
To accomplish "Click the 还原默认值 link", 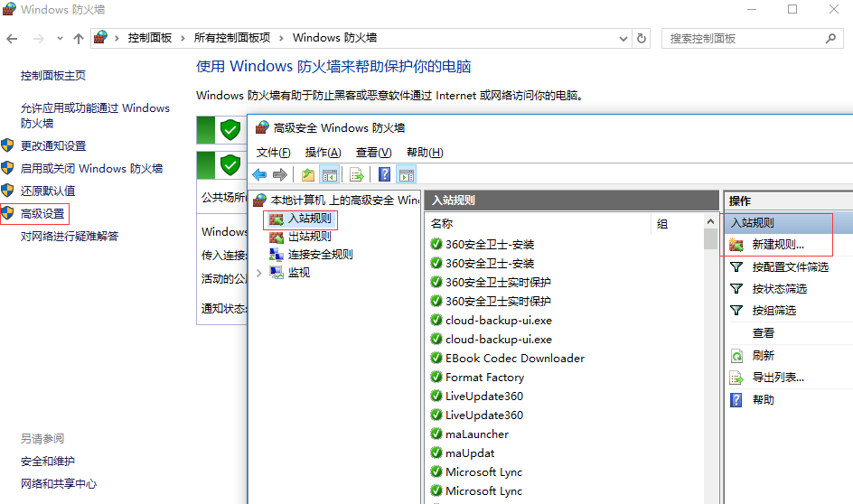I will pyautogui.click(x=48, y=191).
